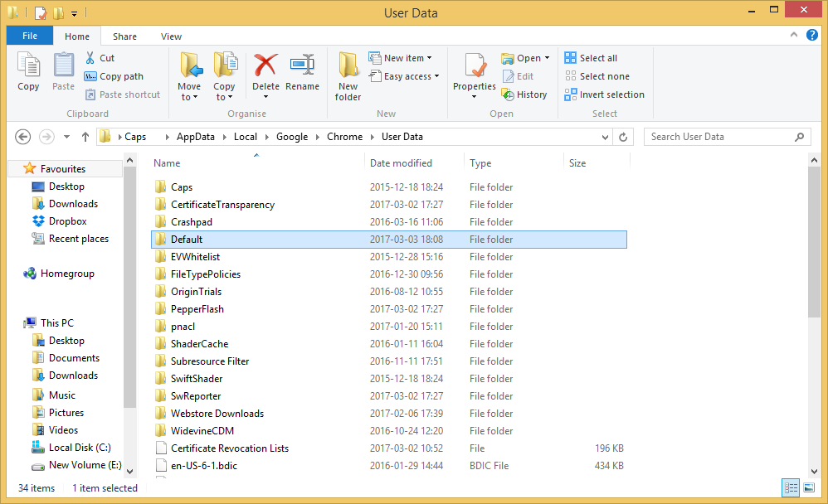Create a New folder from ribbon
The image size is (828, 504).
click(x=348, y=75)
